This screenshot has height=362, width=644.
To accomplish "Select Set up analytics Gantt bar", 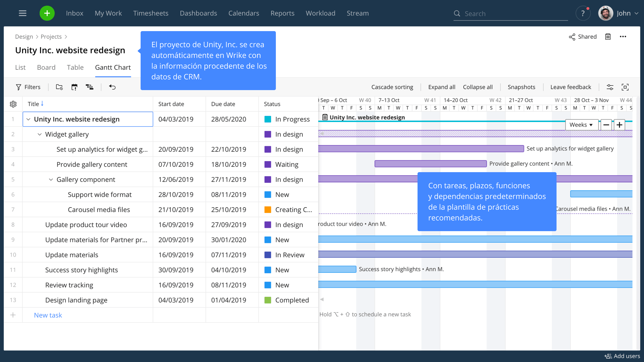I will coord(421,149).
